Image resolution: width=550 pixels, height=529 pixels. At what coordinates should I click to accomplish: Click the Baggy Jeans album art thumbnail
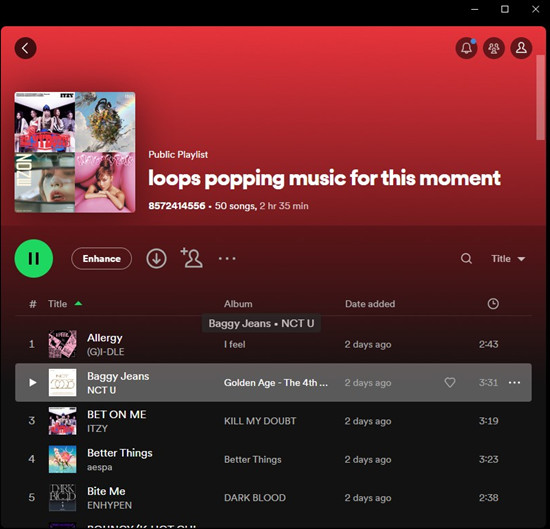click(62, 382)
